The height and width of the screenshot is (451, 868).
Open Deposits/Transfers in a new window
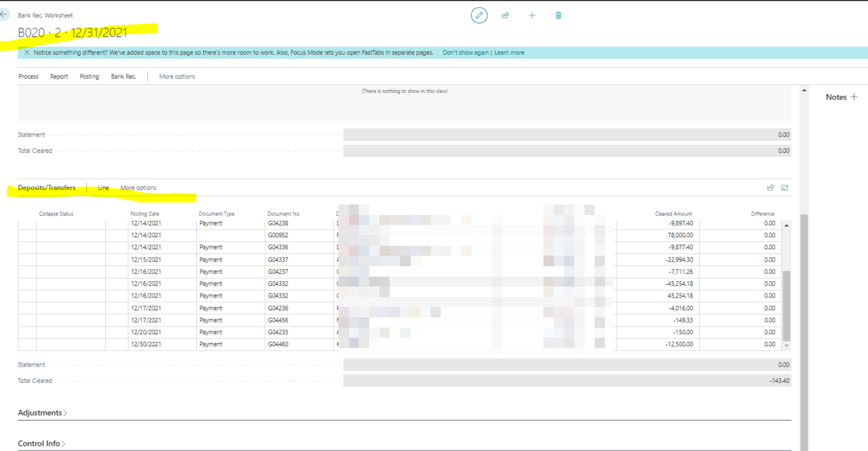click(784, 187)
